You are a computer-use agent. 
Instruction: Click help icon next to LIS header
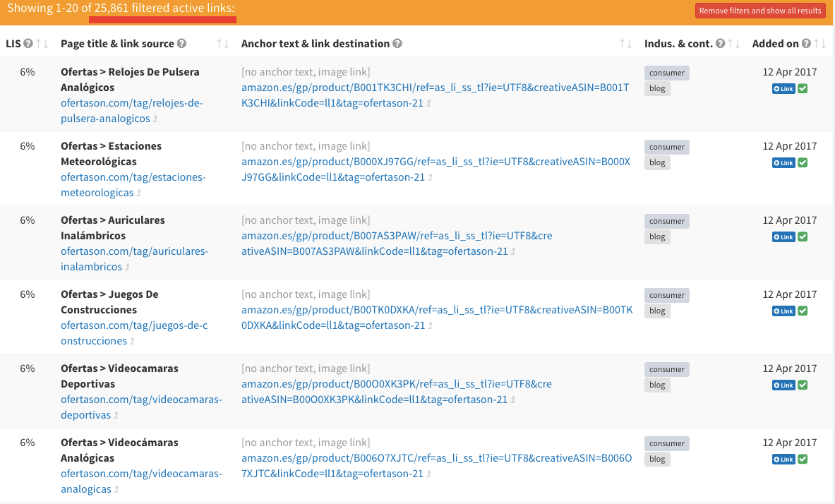tap(28, 44)
